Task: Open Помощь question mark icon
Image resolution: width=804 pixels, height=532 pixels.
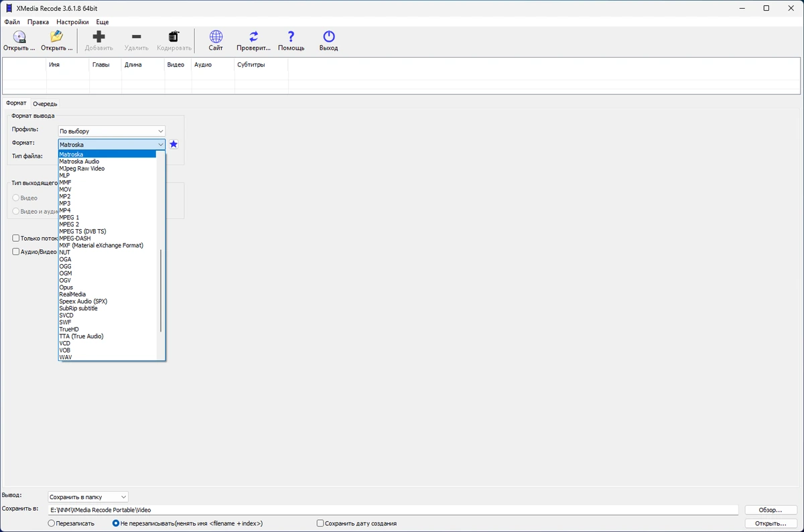Action: point(291,37)
